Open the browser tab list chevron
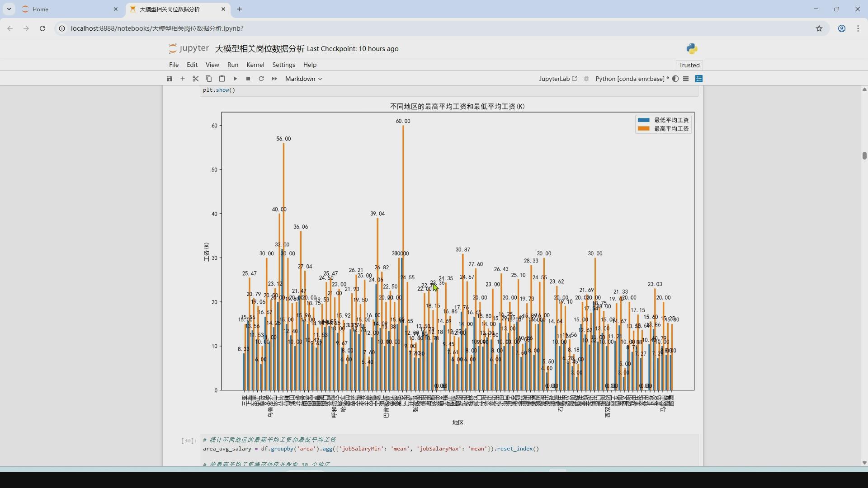This screenshot has height=488, width=868. point(9,9)
